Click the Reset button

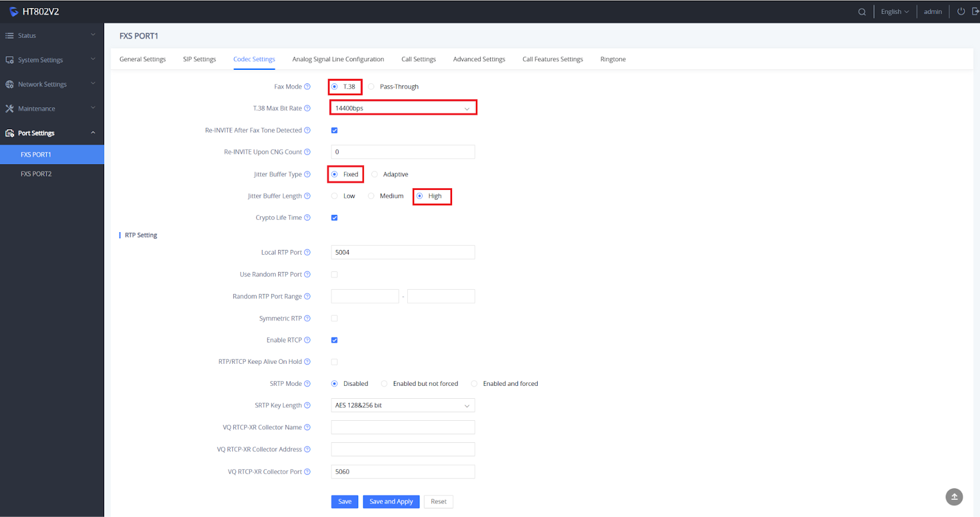[439, 502]
